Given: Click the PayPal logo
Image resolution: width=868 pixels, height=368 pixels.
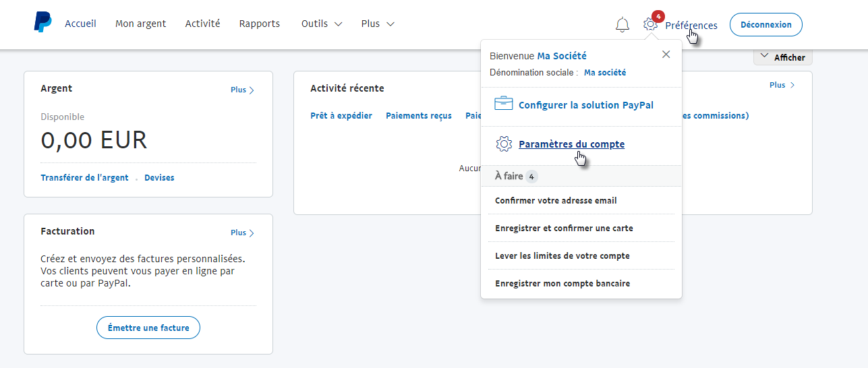Looking at the screenshot, I should 43,22.
